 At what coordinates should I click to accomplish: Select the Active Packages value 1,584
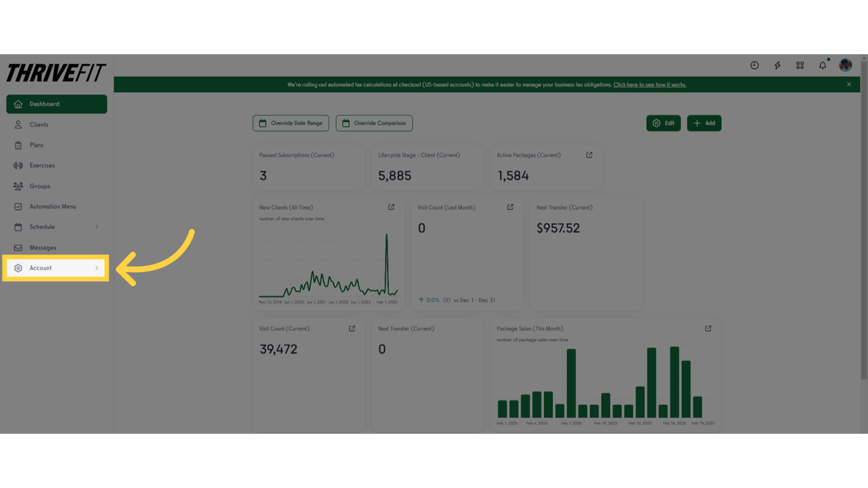[513, 176]
